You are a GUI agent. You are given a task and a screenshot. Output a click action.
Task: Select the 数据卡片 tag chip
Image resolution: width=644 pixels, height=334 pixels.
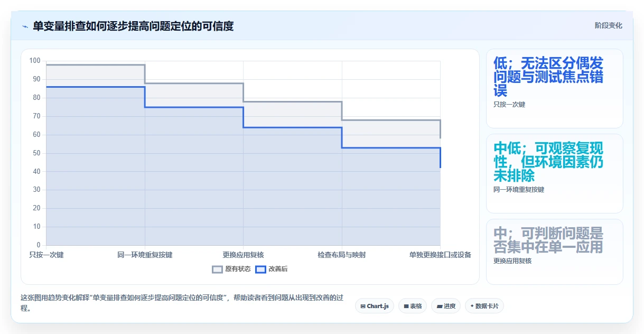tap(484, 306)
